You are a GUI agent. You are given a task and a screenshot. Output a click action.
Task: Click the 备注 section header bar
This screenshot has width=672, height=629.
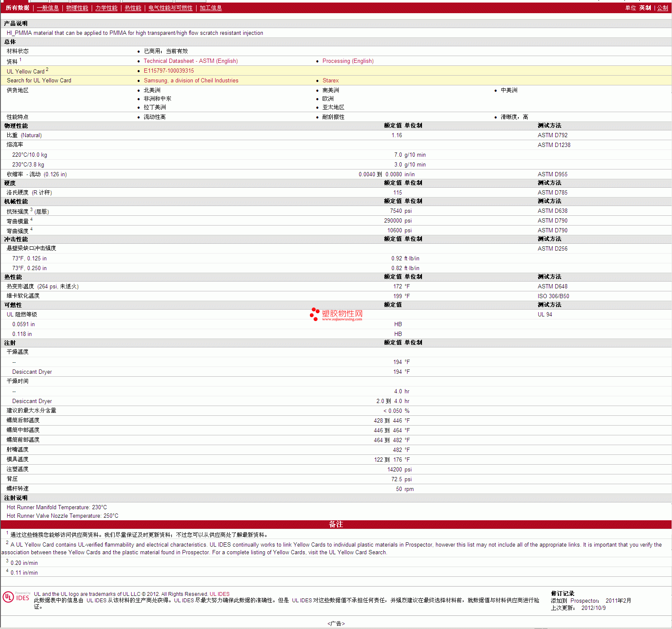[336, 524]
